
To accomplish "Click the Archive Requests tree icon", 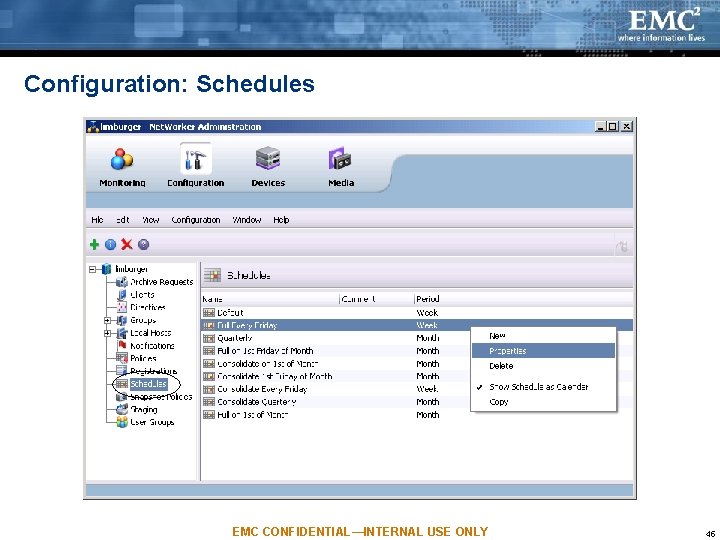I will click(x=122, y=281).
